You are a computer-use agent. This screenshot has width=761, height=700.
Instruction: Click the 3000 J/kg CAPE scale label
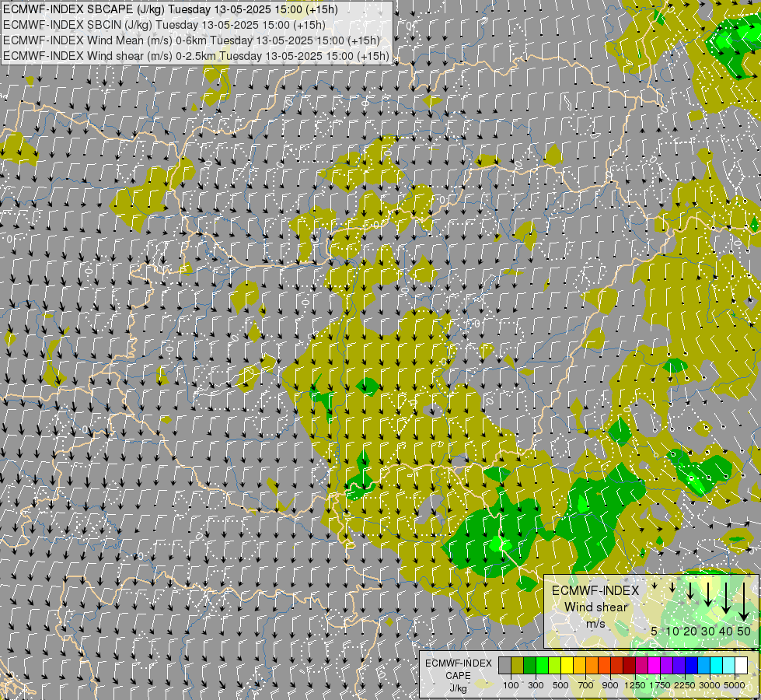(710, 685)
